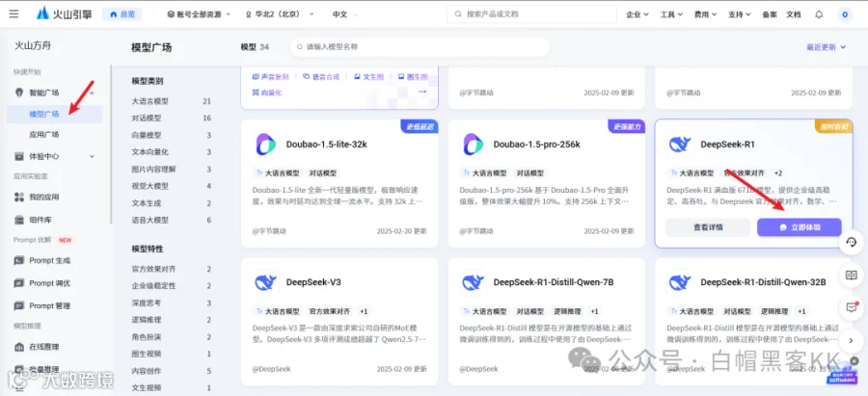Image resolution: width=868 pixels, height=396 pixels.
Task: Click the 智能广场 lightbulb icon
Action: point(19,92)
